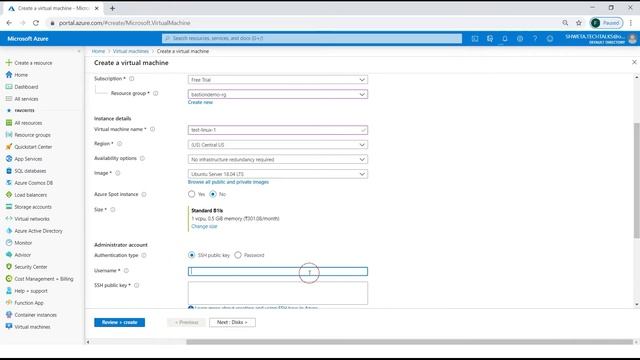The image size is (640, 360).
Task: Open Load balancers in the sidebar
Action: click(x=31, y=195)
